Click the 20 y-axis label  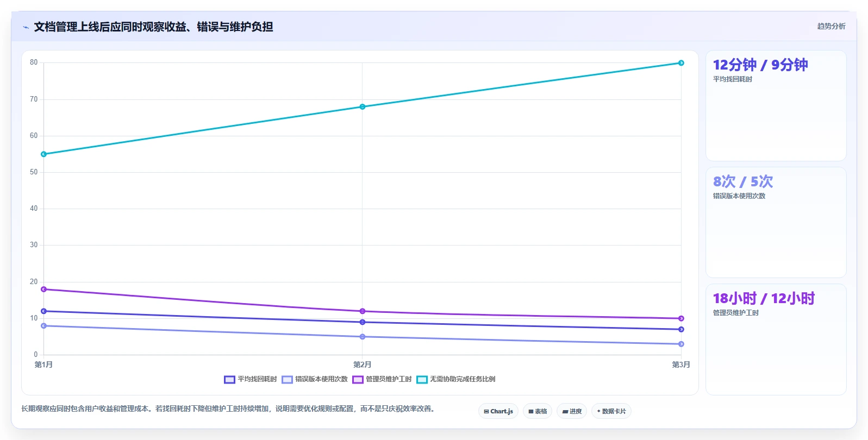point(34,282)
